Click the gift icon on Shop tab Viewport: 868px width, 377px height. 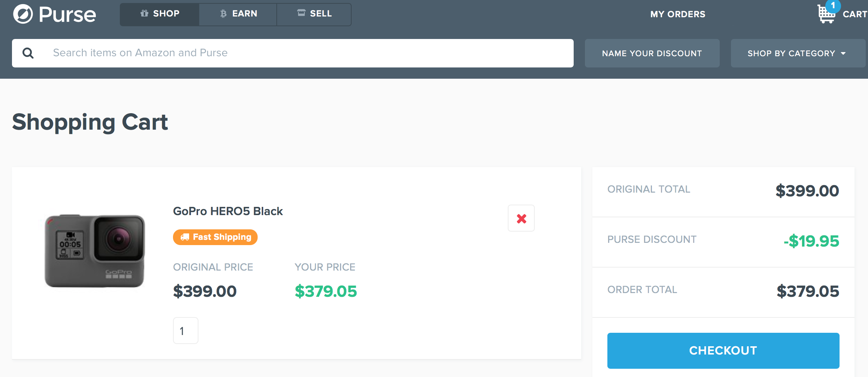(x=144, y=13)
